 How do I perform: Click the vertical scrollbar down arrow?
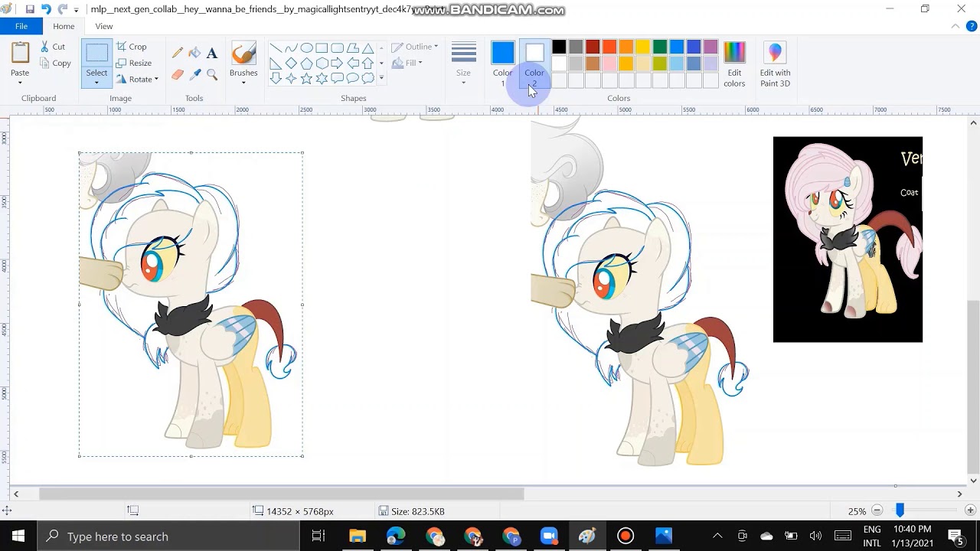[x=974, y=481]
